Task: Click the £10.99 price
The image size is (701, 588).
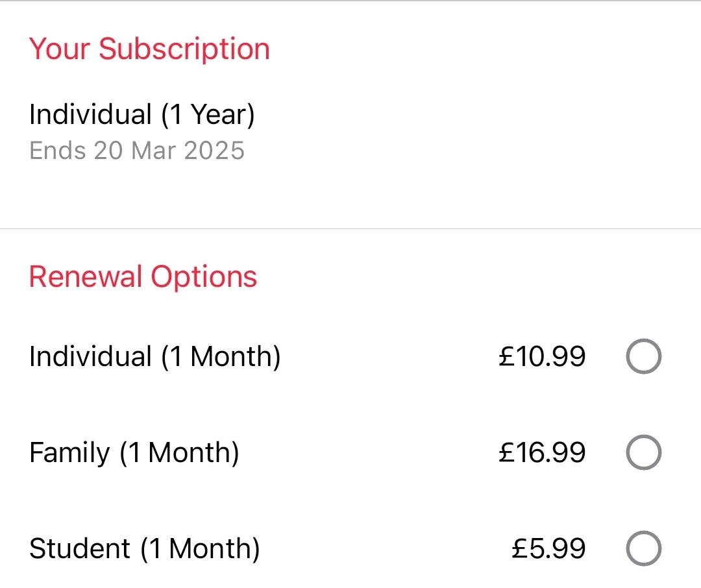Action: [542, 357]
